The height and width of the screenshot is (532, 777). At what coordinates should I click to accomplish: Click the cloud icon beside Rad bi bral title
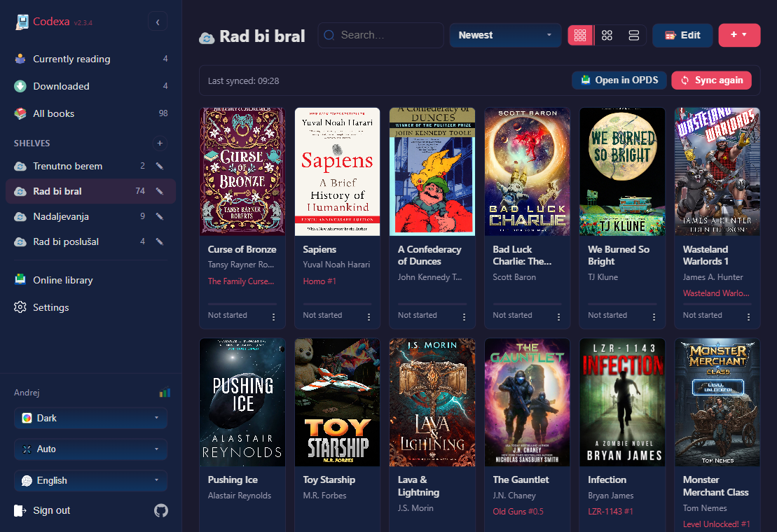[x=207, y=38]
